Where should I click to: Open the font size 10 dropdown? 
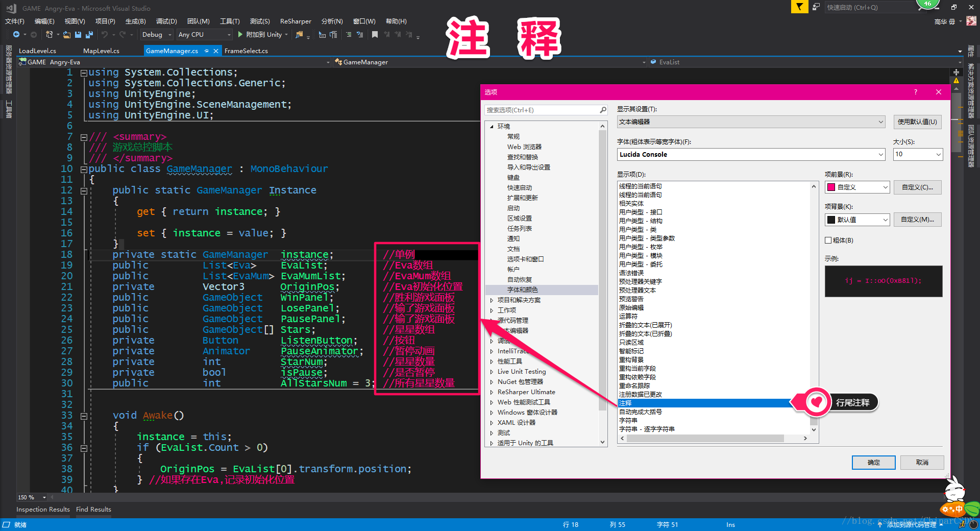click(918, 154)
